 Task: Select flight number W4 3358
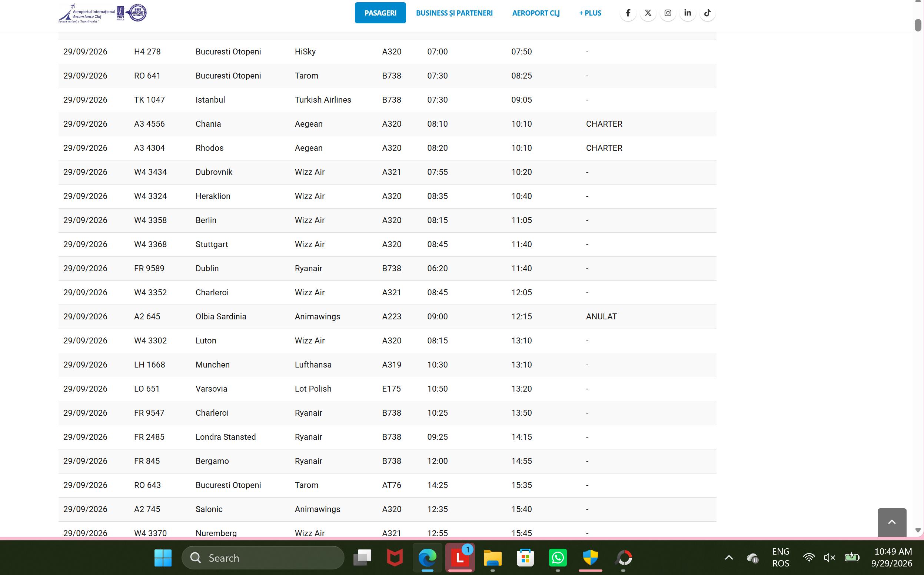[x=150, y=220]
